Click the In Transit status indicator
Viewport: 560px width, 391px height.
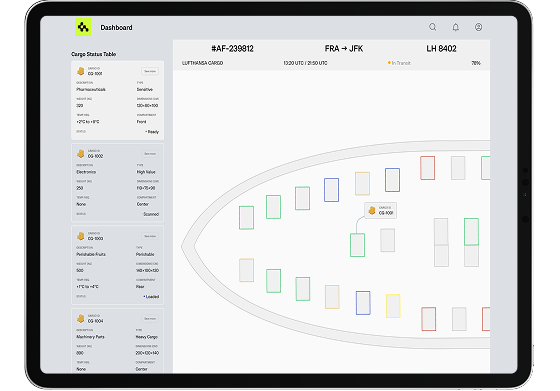click(x=399, y=63)
